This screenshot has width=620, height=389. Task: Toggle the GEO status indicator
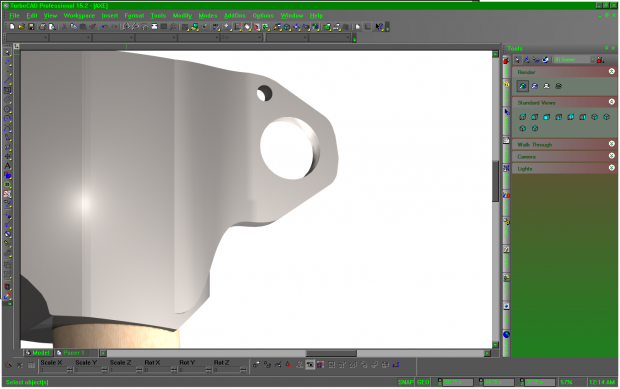pyautogui.click(x=423, y=382)
